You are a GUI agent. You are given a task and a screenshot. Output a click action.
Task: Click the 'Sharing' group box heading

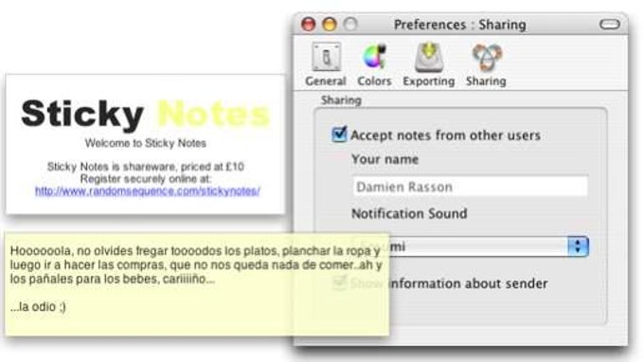(341, 100)
